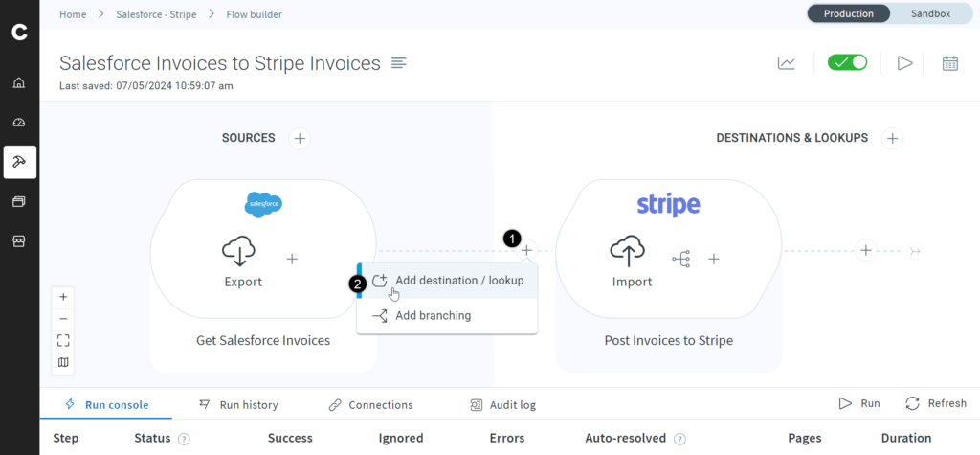This screenshot has width=980, height=455.
Task: Click the end-of-flow terminal icon at right
Action: point(915,251)
